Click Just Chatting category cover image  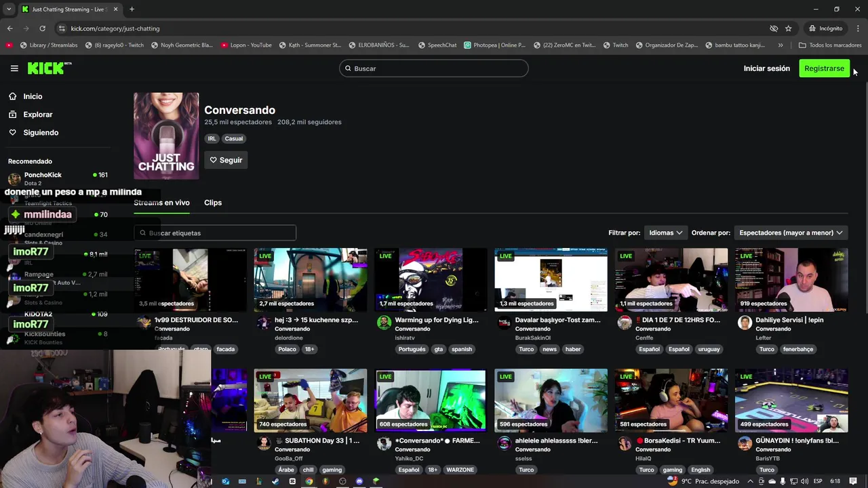[x=166, y=136]
